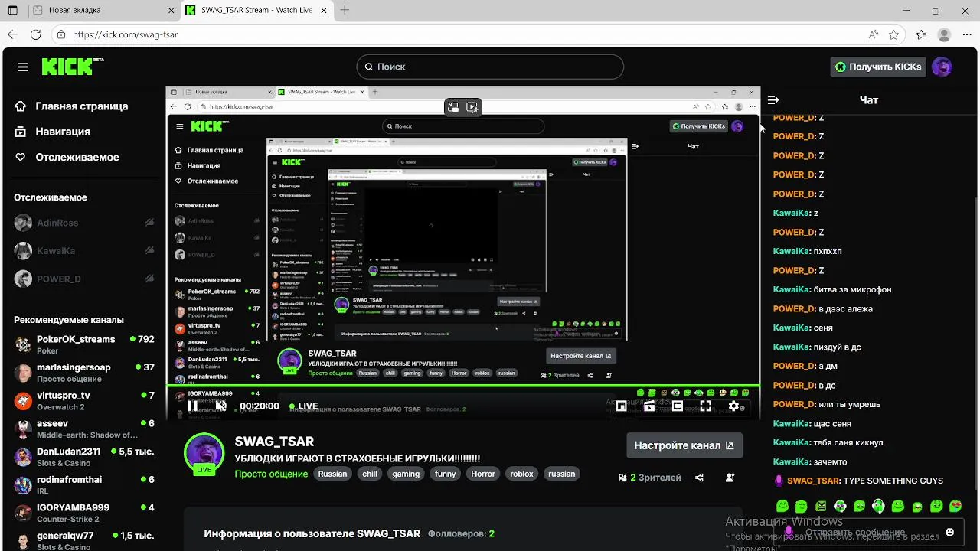
Task: Click the Поиск search field
Action: [490, 67]
